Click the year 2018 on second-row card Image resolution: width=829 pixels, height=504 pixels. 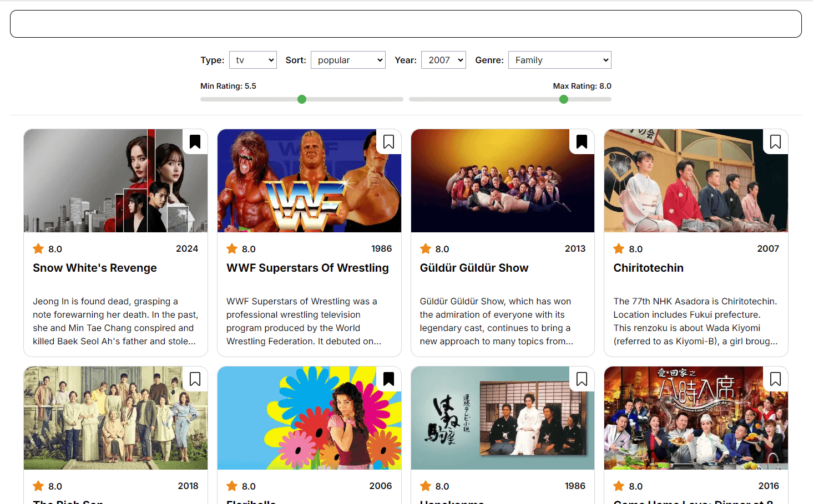(188, 486)
